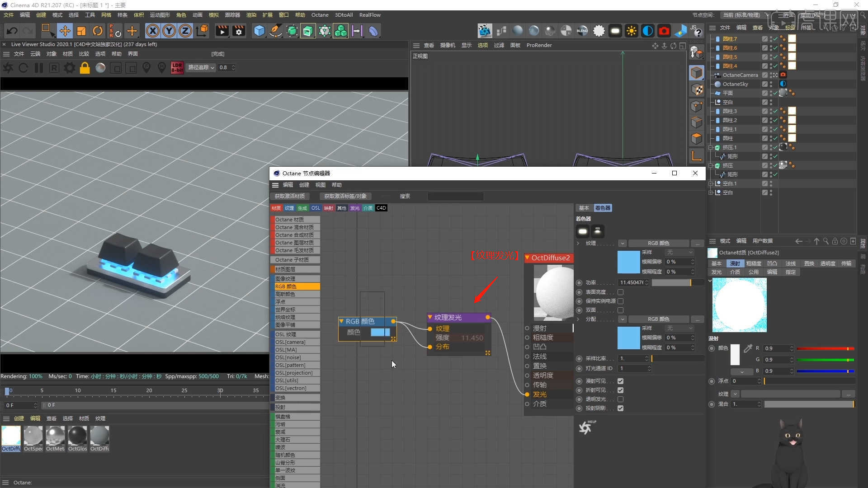The width and height of the screenshot is (868, 488).
Task: Click the LDR 8-bit button
Action: (x=177, y=68)
